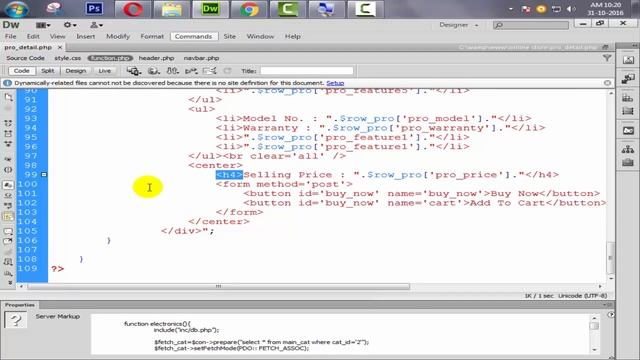Click Preview in browser globe icon
This screenshot has width=640, height=360.
[153, 71]
